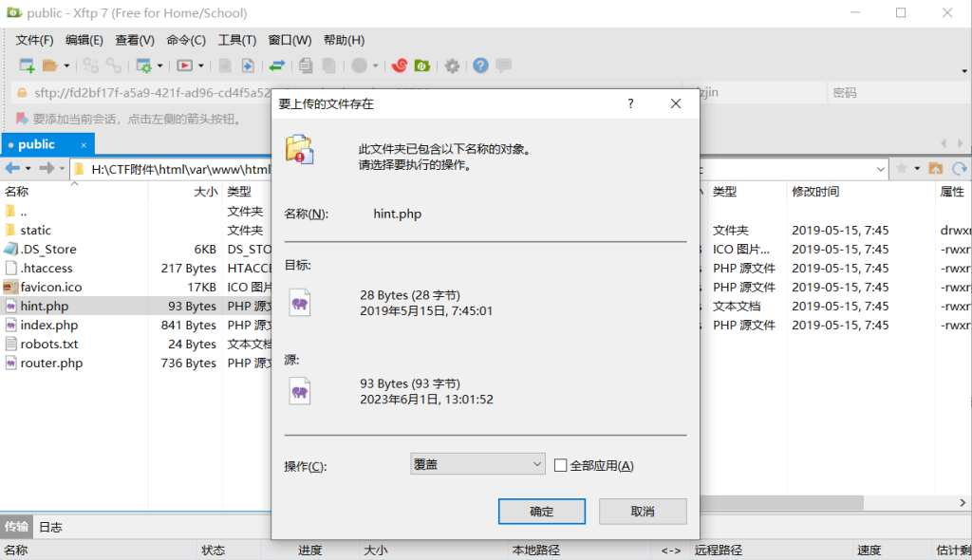Open the 操作 action dropdown showing 覆盖
Image resolution: width=972 pixels, height=560 pixels.
(x=477, y=465)
